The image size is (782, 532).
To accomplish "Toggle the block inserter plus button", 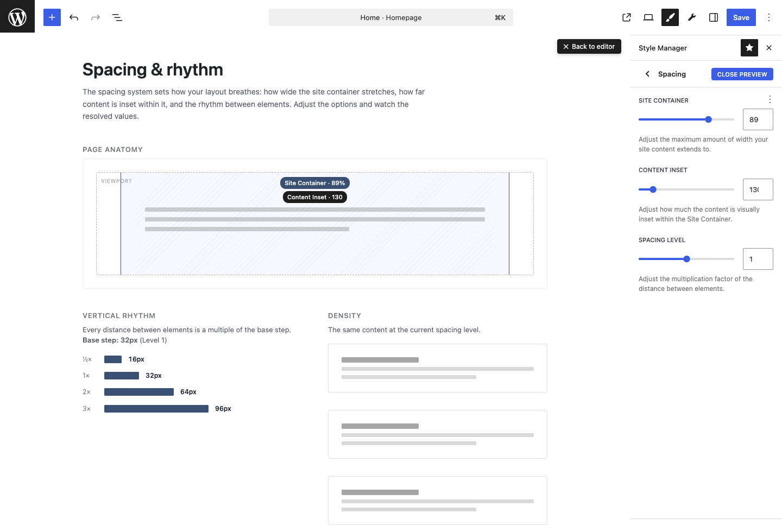I will click(52, 17).
